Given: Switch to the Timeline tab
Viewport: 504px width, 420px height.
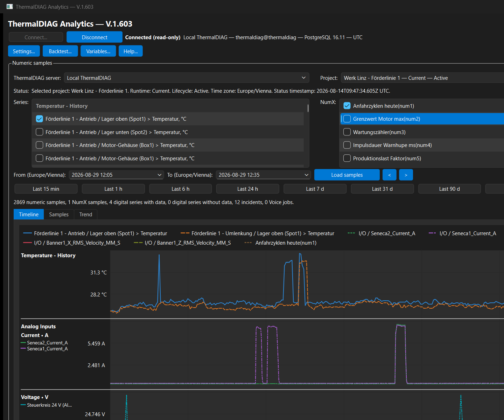Looking at the screenshot, I should coord(29,214).
